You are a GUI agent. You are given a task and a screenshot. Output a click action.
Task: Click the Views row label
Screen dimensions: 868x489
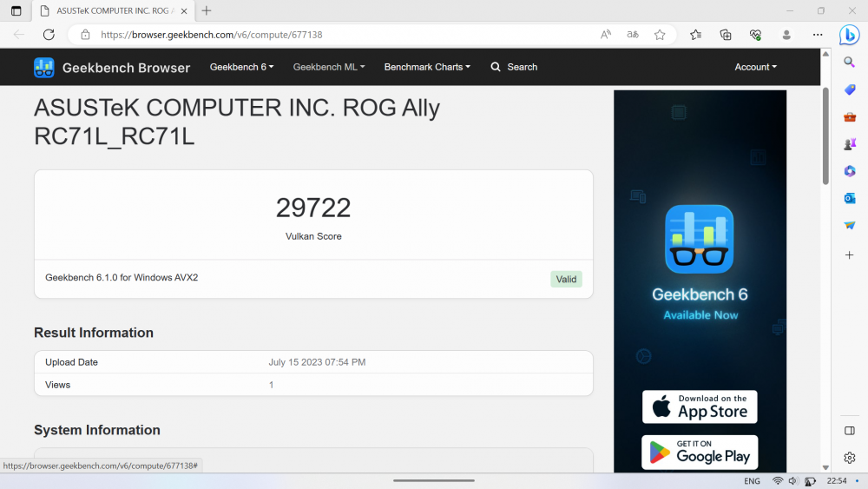point(57,385)
